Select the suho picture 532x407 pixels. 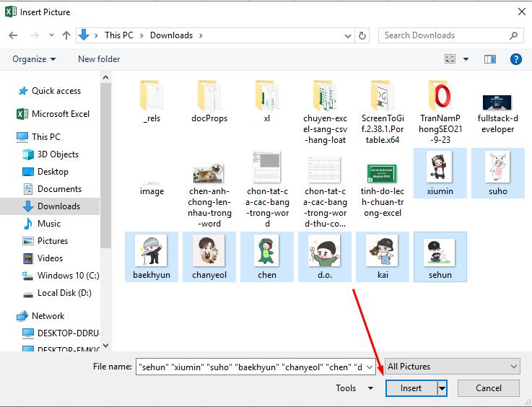coord(498,173)
